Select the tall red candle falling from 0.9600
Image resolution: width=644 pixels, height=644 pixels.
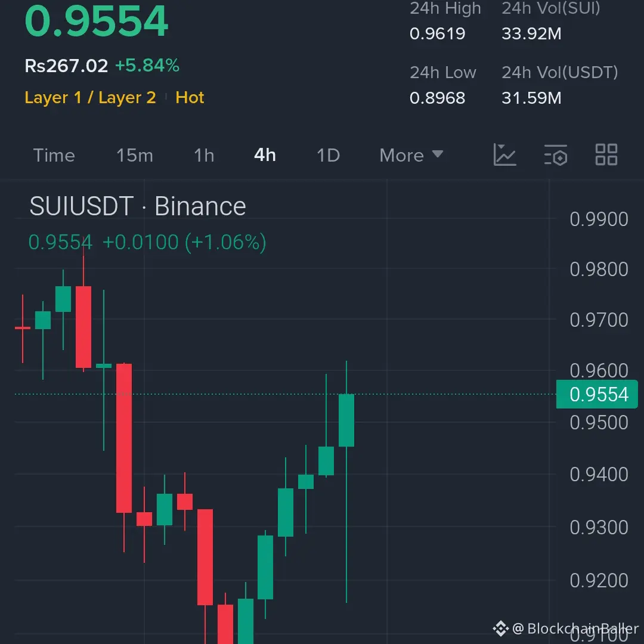point(124,438)
